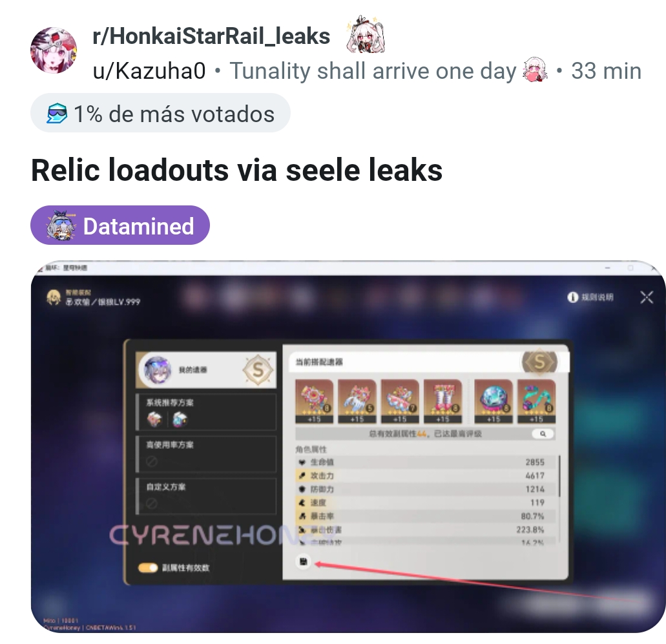Viewport: 666px width, 644px height.
Task: Select the character portrait tab with S rank
Action: point(206,369)
